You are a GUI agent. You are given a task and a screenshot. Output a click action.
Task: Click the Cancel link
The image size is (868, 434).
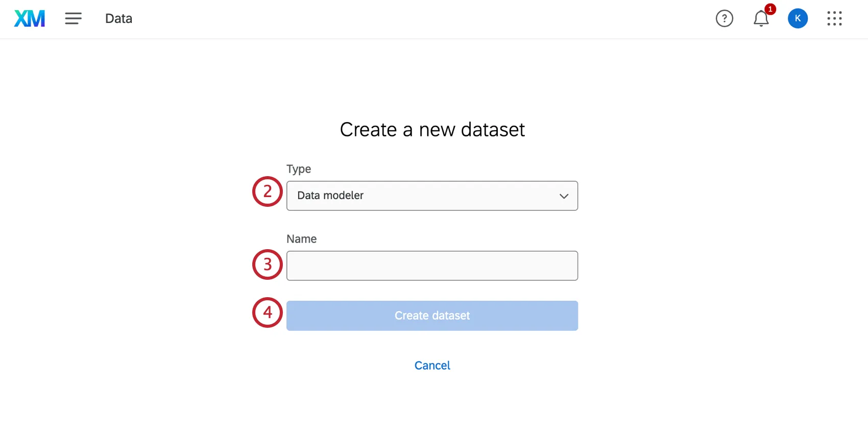pos(432,366)
